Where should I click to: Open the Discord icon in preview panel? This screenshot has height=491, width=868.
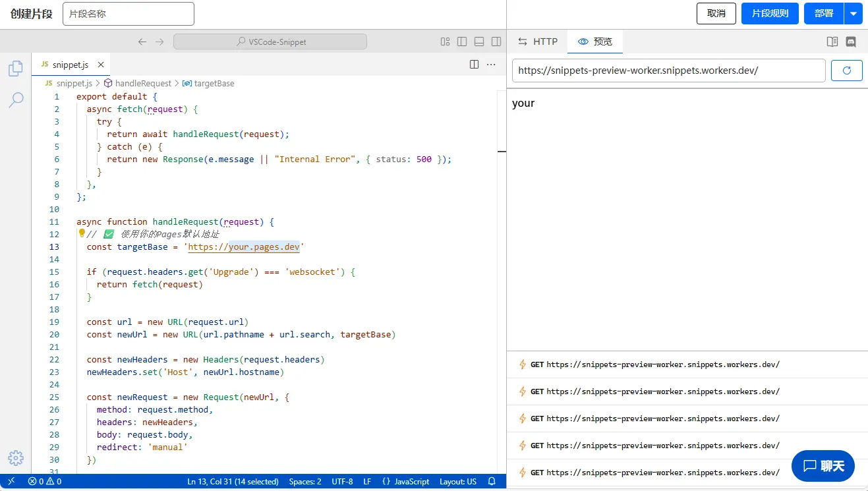coord(851,42)
